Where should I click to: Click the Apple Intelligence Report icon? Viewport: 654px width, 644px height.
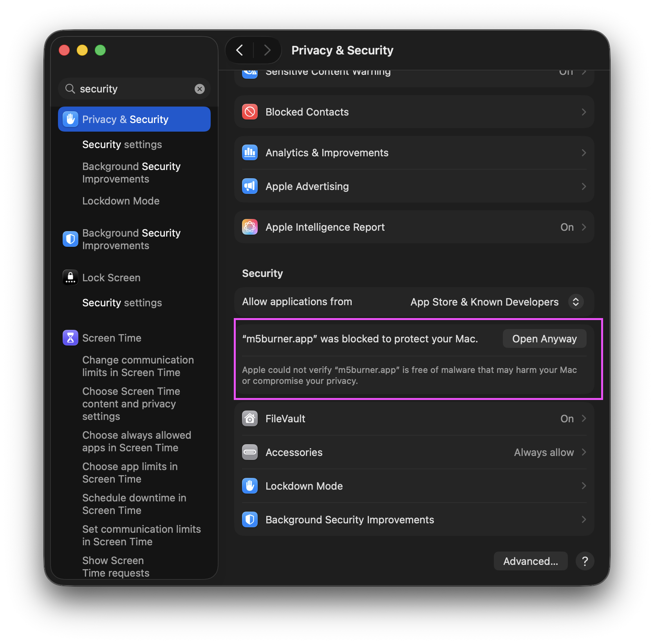250,227
